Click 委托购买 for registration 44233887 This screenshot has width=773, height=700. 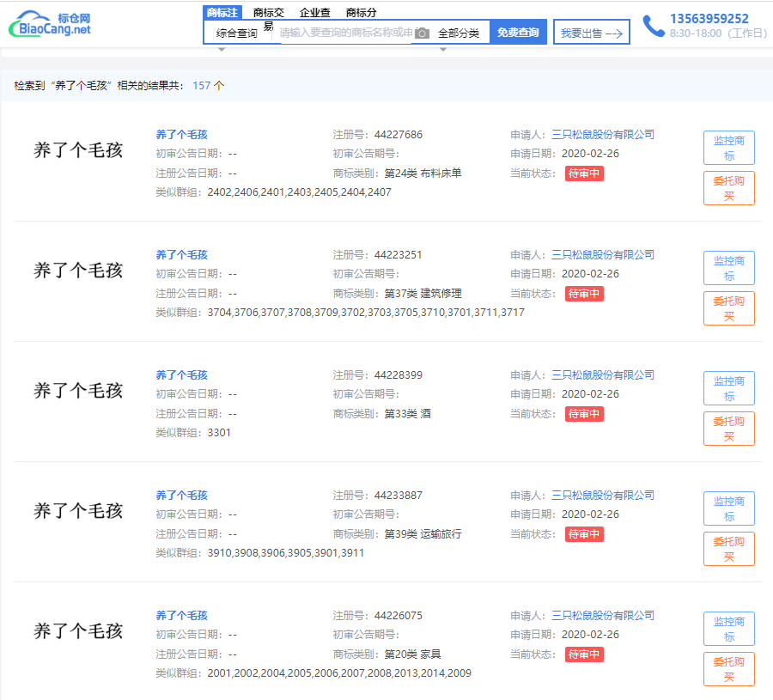click(729, 549)
